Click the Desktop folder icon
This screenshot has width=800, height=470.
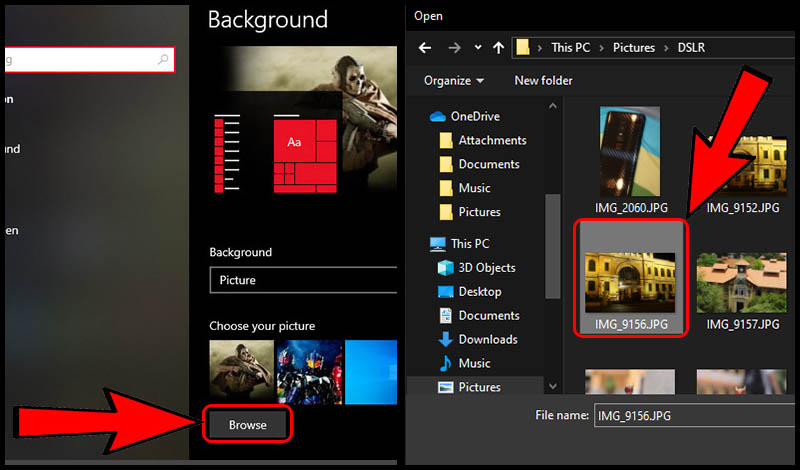pyautogui.click(x=446, y=292)
